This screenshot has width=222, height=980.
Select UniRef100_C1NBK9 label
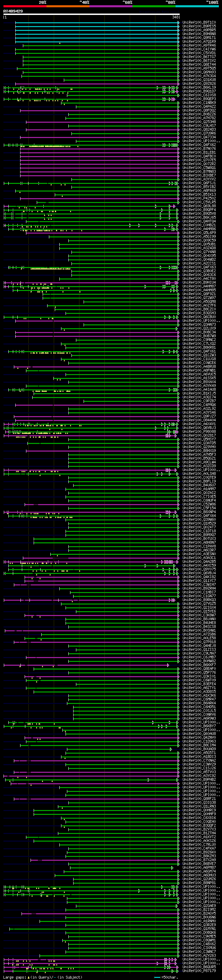(199, 103)
